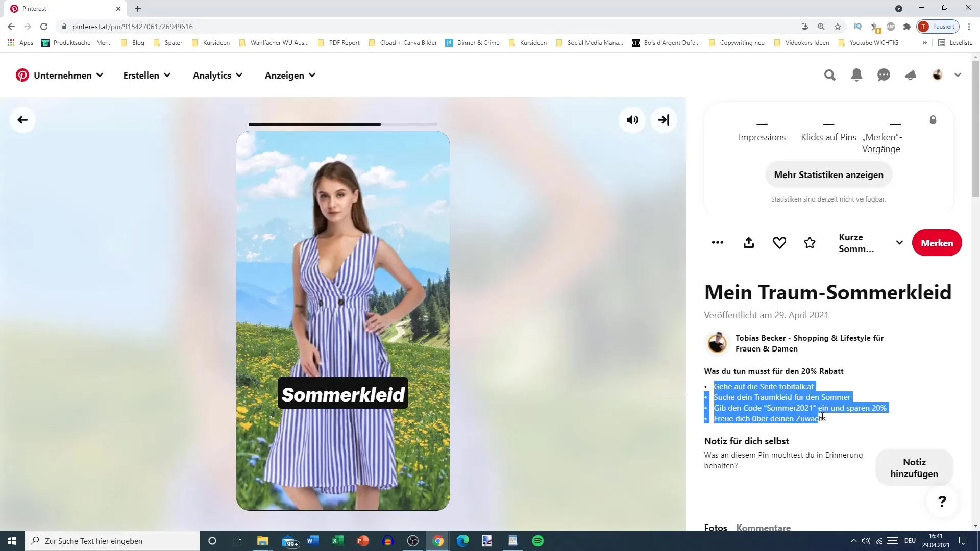Click the Pinterest home icon

22,74
